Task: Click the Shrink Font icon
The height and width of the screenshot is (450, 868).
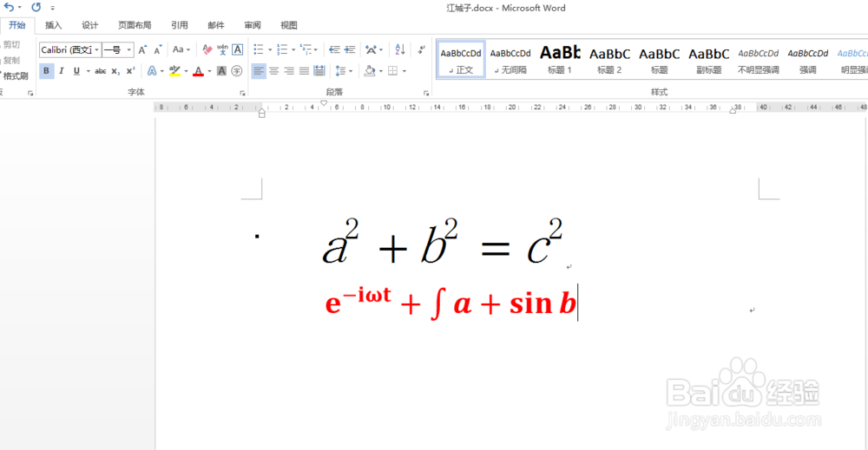Action: (158, 49)
